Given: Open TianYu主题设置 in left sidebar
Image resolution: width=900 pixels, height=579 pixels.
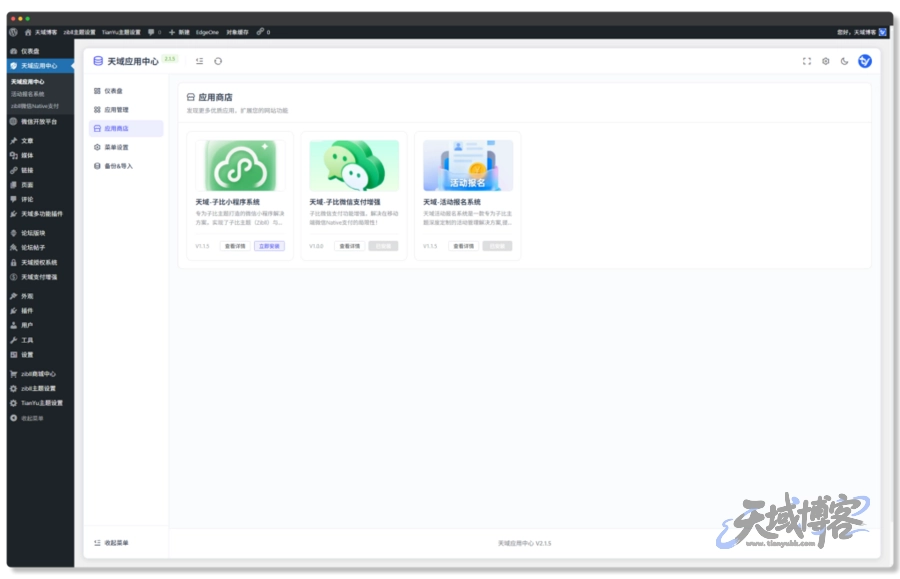Looking at the screenshot, I should pos(40,403).
